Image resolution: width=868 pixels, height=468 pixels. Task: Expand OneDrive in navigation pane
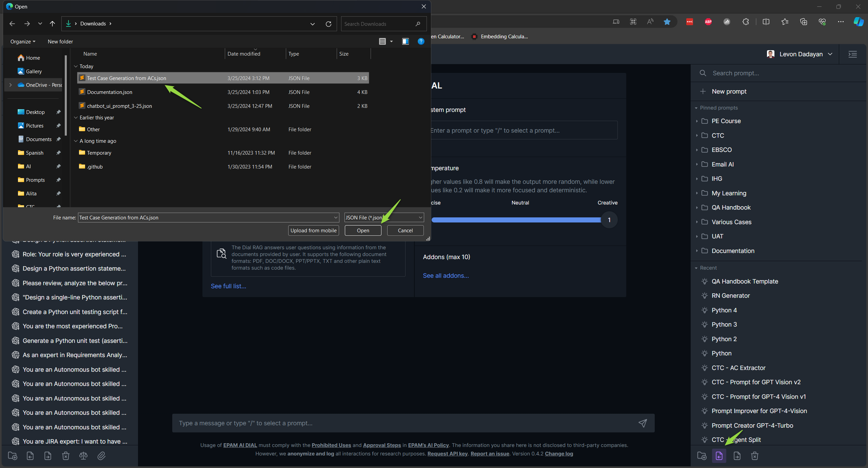click(11, 85)
